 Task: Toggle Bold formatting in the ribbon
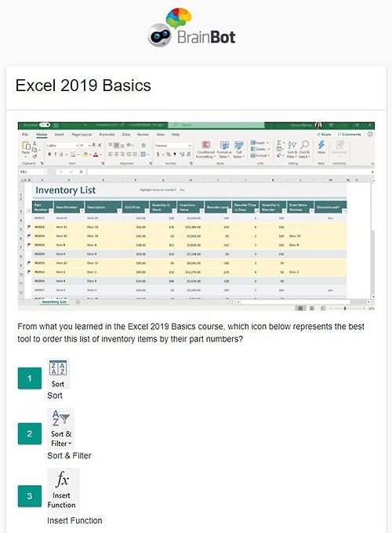point(49,155)
